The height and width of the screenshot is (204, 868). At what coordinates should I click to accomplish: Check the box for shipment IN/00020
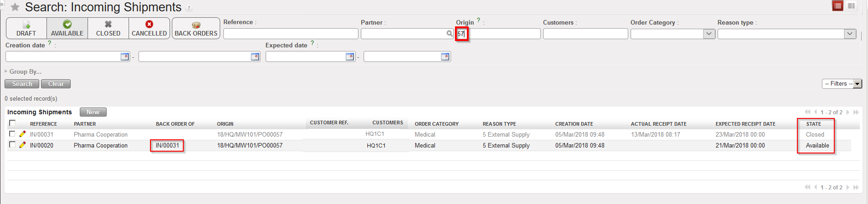coord(12,145)
